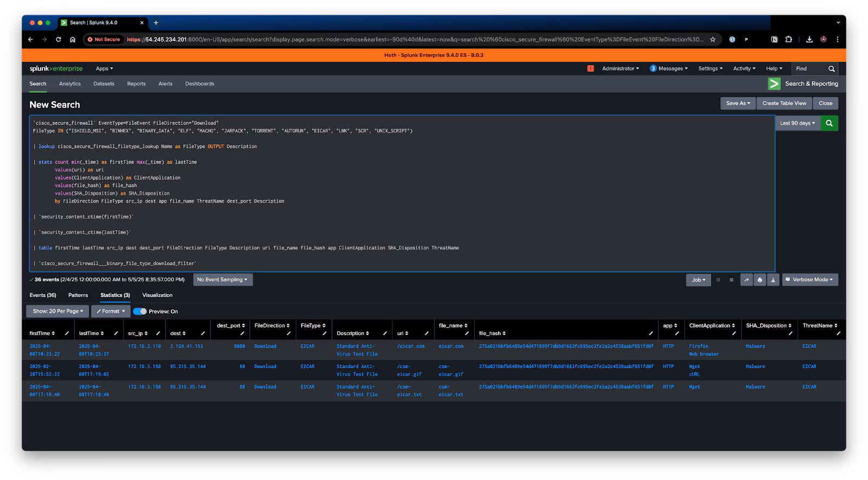Viewport: 868px width, 480px height.
Task: Reload the browser page
Action: [x=59, y=39]
